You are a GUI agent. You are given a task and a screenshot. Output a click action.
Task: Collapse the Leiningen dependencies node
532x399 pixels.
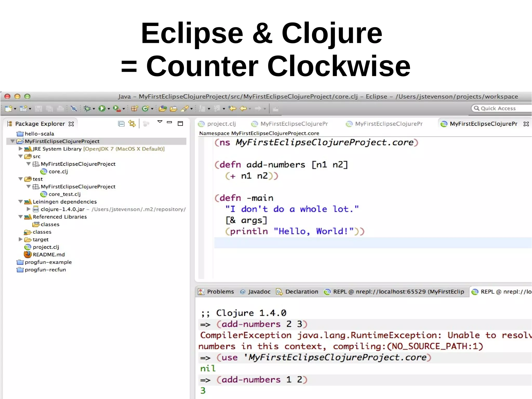[x=21, y=201]
